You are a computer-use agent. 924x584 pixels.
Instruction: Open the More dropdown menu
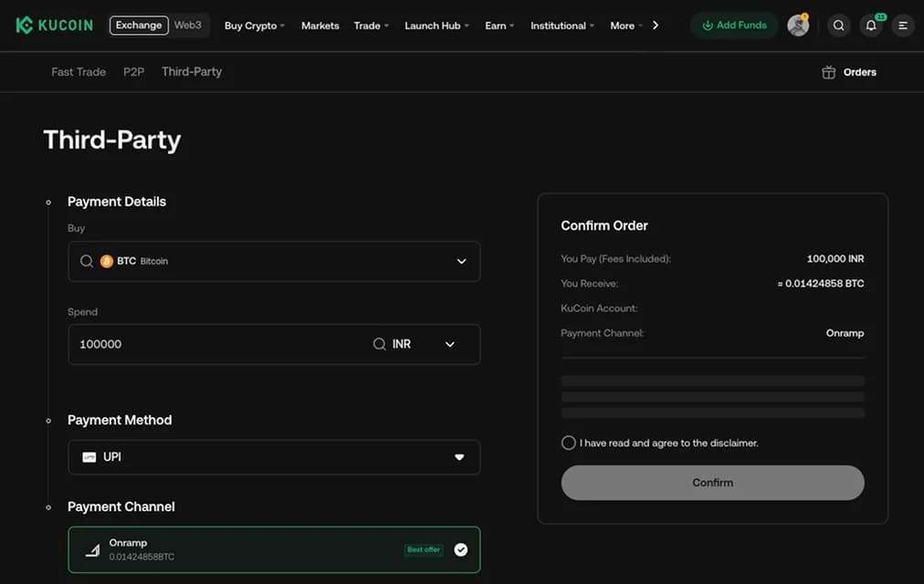click(626, 26)
